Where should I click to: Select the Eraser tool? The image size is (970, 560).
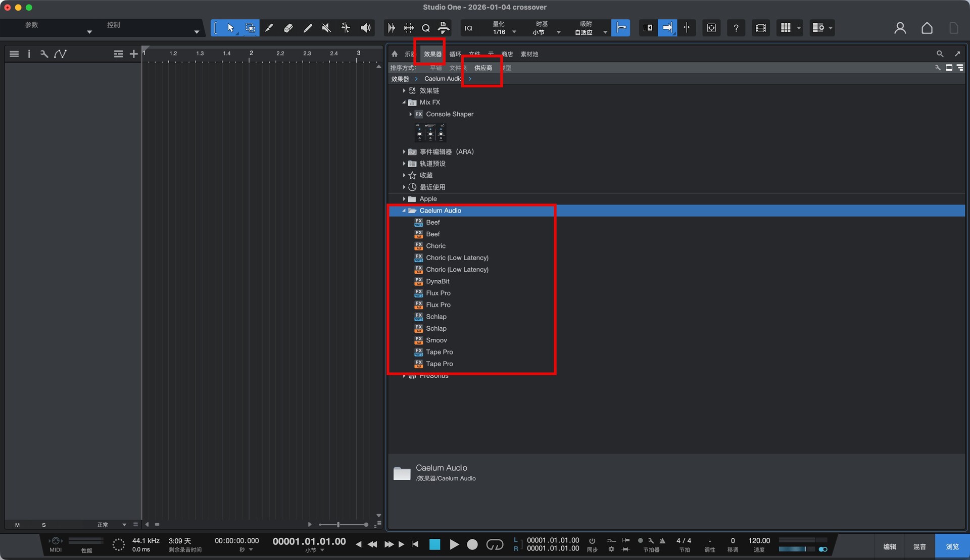point(288,28)
